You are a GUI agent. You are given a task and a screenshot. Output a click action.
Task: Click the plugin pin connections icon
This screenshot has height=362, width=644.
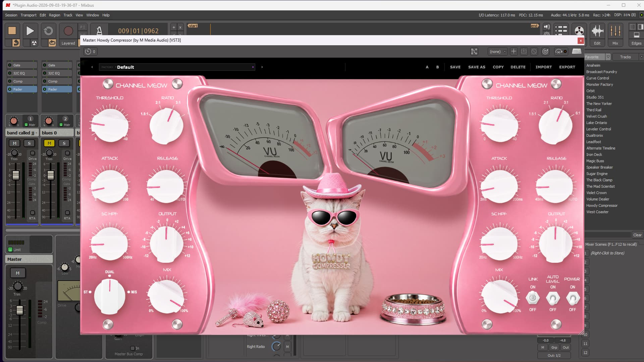pos(474,51)
